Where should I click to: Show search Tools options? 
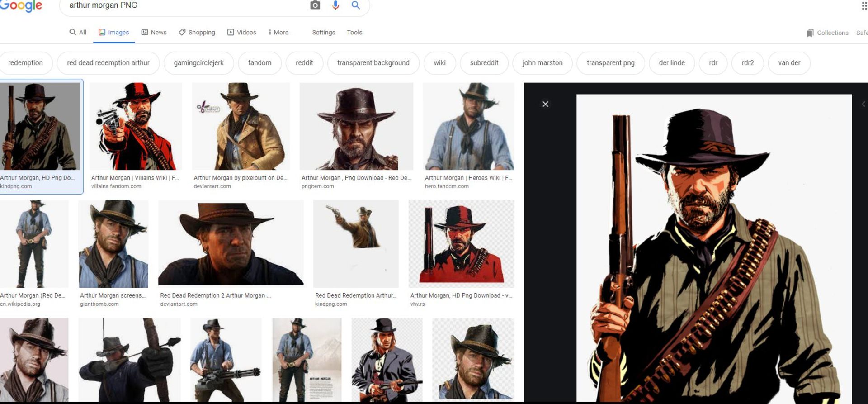pos(354,32)
